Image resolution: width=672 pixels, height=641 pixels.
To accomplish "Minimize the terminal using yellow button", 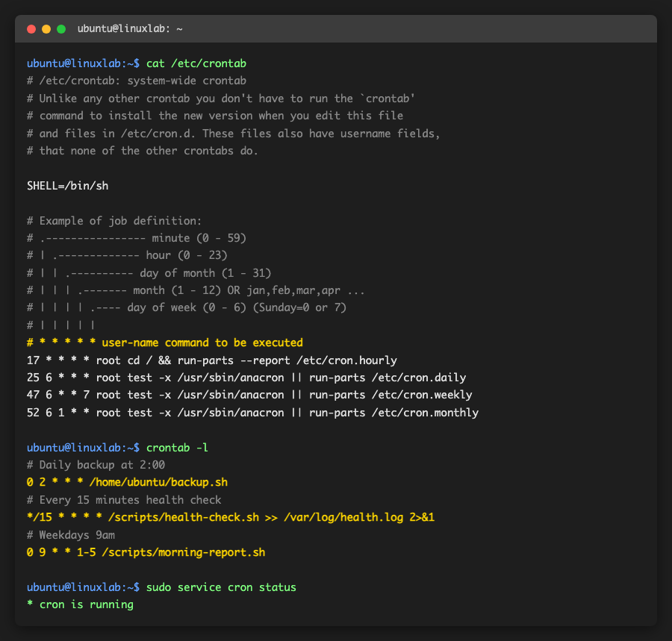I will (46, 29).
